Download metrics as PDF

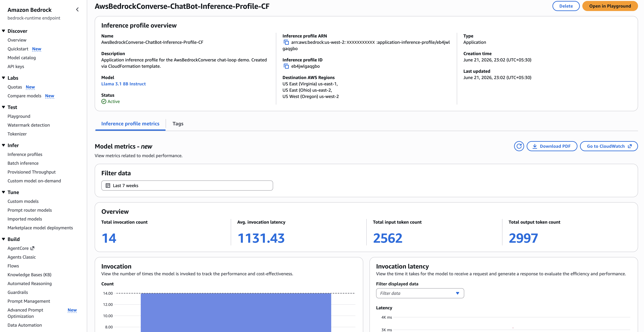[x=552, y=146]
